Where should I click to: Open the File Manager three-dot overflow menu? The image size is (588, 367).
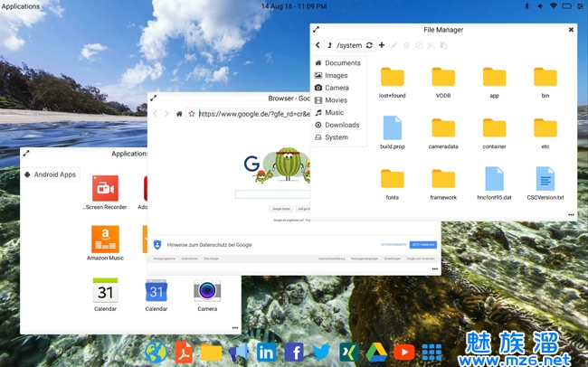tap(571, 215)
